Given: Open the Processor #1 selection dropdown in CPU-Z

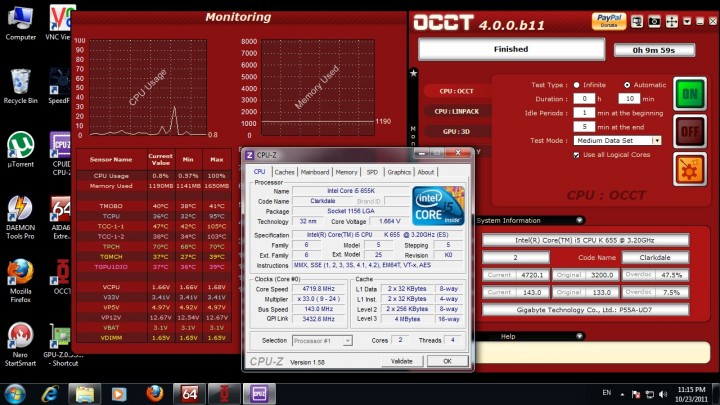Looking at the screenshot, I should pos(348,341).
